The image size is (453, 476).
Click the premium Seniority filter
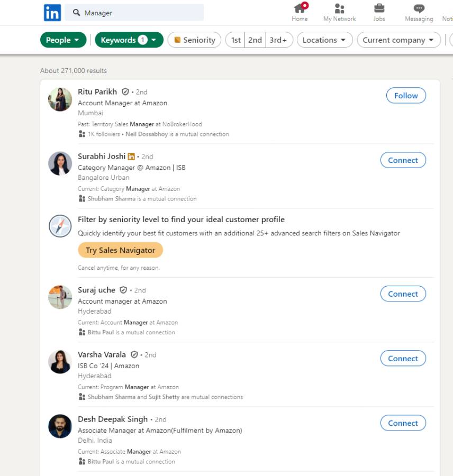point(194,40)
